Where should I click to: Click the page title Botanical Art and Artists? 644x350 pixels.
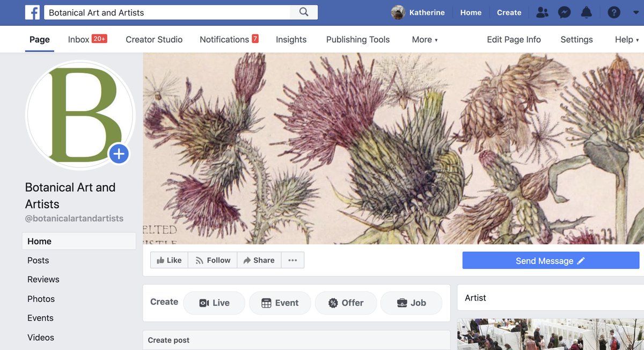[70, 195]
